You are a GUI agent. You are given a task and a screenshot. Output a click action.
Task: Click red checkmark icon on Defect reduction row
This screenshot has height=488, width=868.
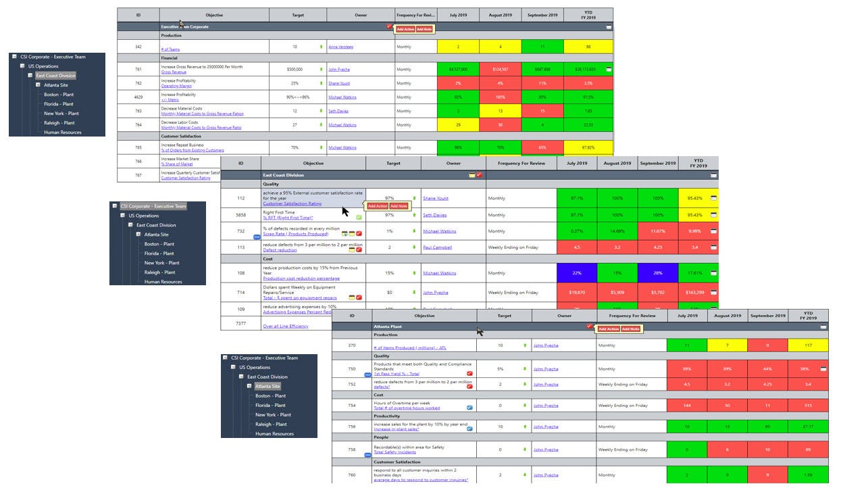click(359, 250)
